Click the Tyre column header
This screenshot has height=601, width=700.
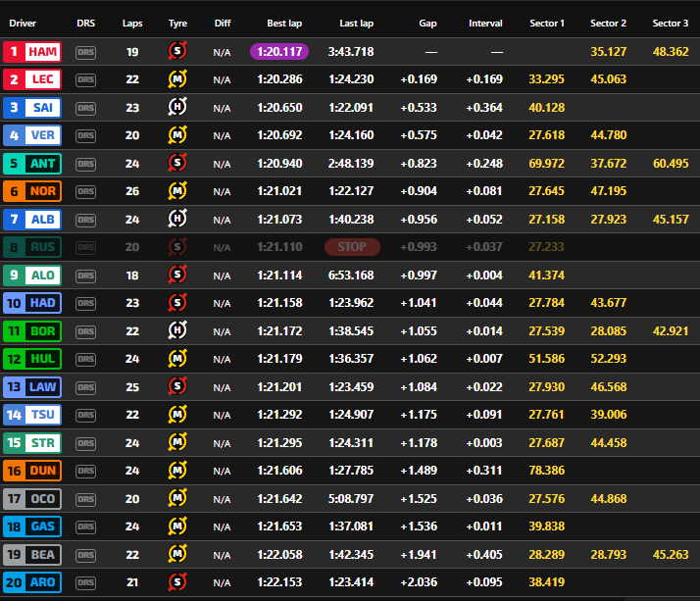(177, 23)
